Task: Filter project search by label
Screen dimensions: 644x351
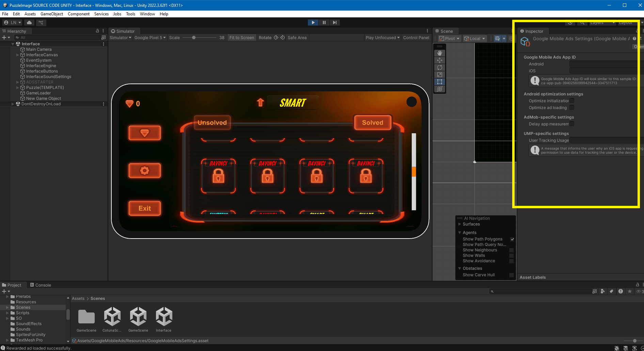Action: (612, 291)
